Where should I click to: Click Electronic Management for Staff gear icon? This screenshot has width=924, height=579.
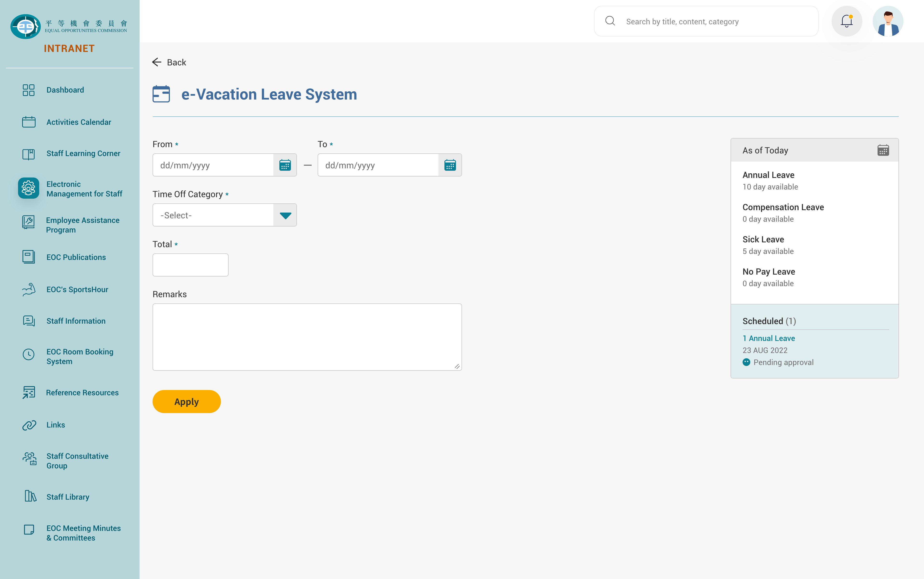(x=28, y=189)
